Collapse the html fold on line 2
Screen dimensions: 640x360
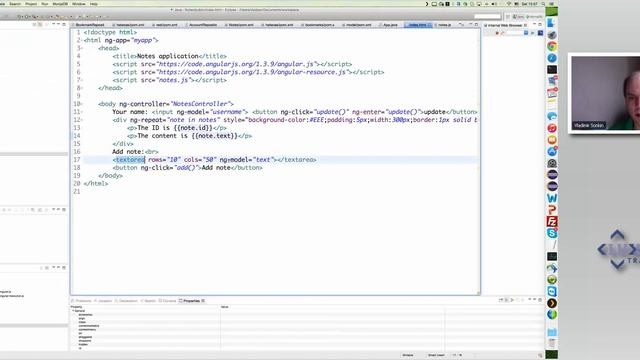coord(81,40)
